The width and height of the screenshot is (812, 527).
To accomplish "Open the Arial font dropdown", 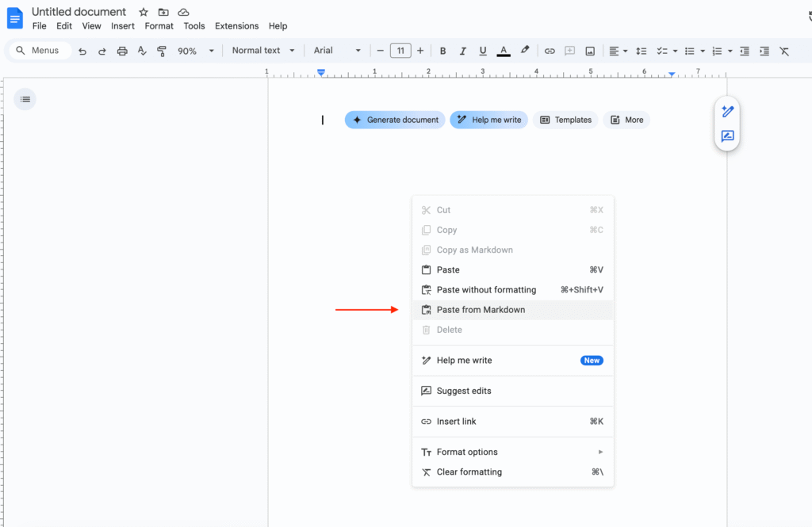I will [x=337, y=51].
